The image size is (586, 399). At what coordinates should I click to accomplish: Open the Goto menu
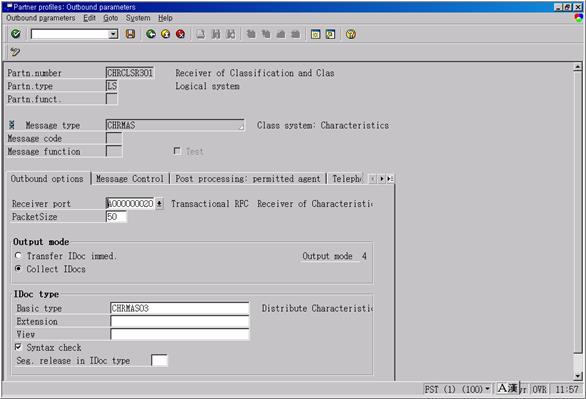pos(111,18)
